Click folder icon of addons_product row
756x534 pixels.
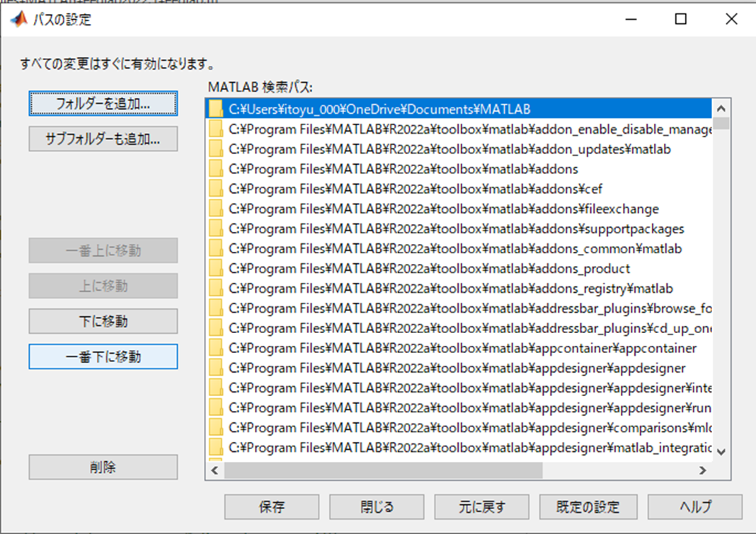pyautogui.click(x=215, y=269)
